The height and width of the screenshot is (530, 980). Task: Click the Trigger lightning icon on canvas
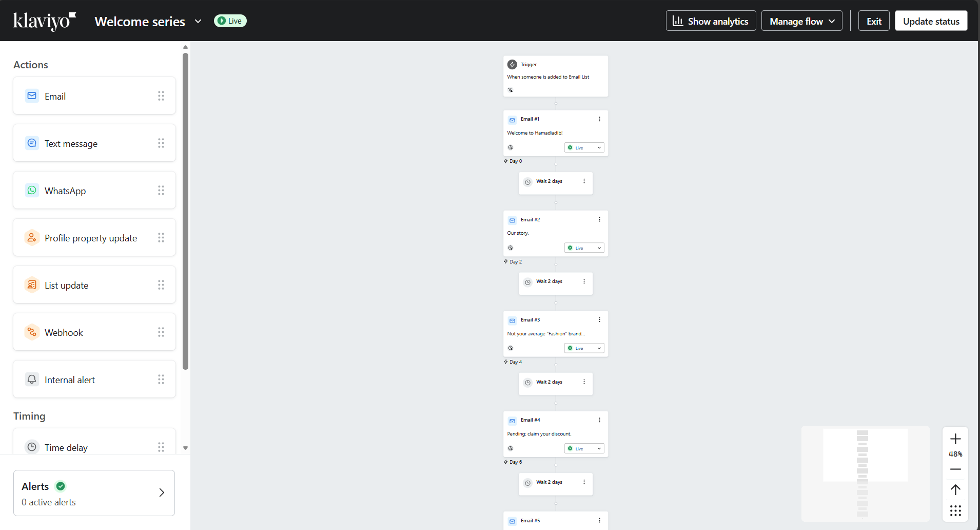click(513, 64)
